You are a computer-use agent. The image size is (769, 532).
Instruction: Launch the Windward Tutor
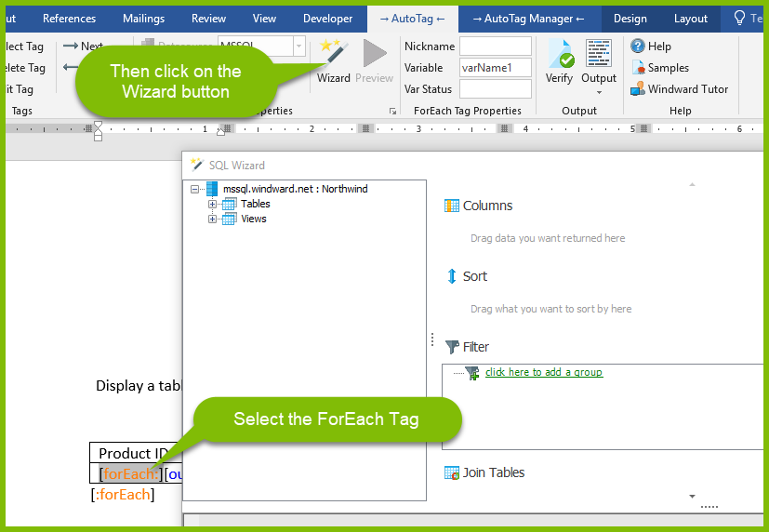point(679,89)
